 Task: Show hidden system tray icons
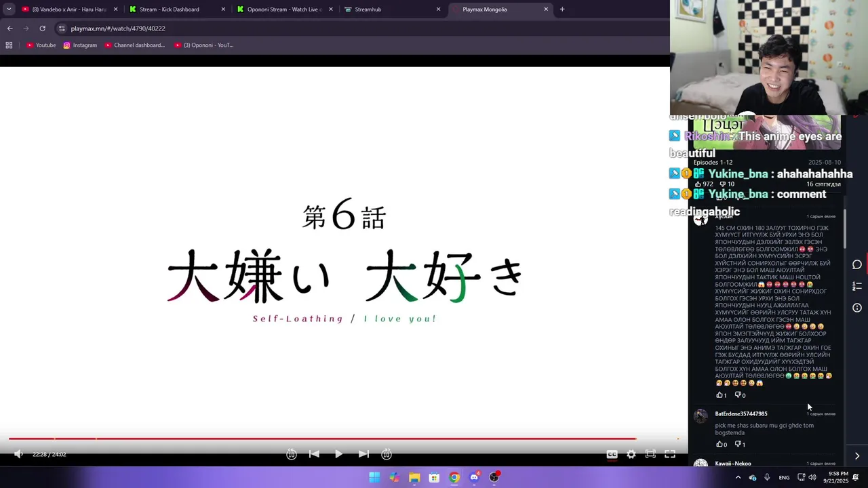click(x=738, y=477)
